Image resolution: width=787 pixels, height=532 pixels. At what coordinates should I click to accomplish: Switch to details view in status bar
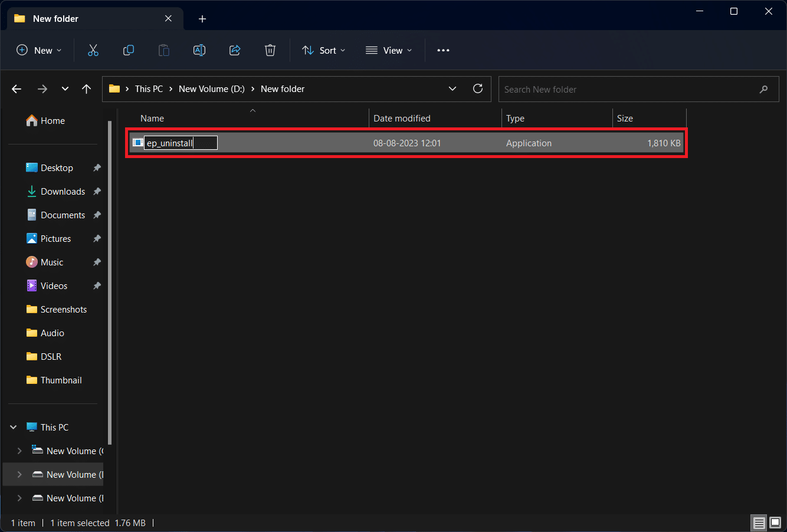tap(759, 523)
